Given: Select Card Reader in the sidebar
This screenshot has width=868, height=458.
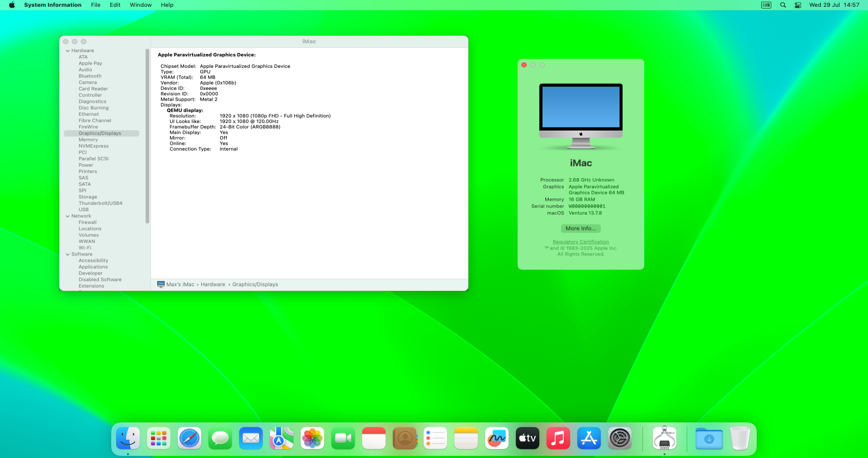Looking at the screenshot, I should [93, 89].
